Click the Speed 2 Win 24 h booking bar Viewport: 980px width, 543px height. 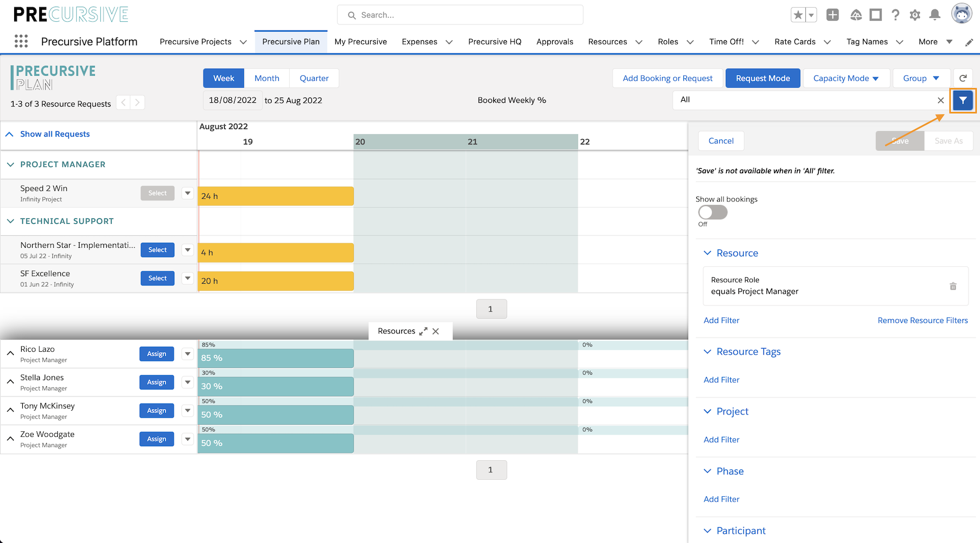(x=276, y=196)
